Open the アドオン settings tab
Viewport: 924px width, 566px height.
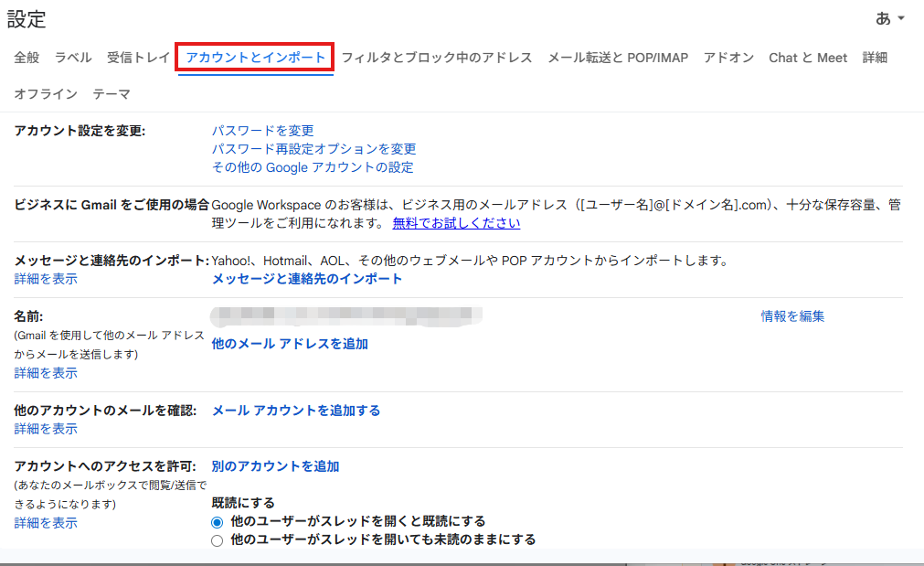point(728,57)
